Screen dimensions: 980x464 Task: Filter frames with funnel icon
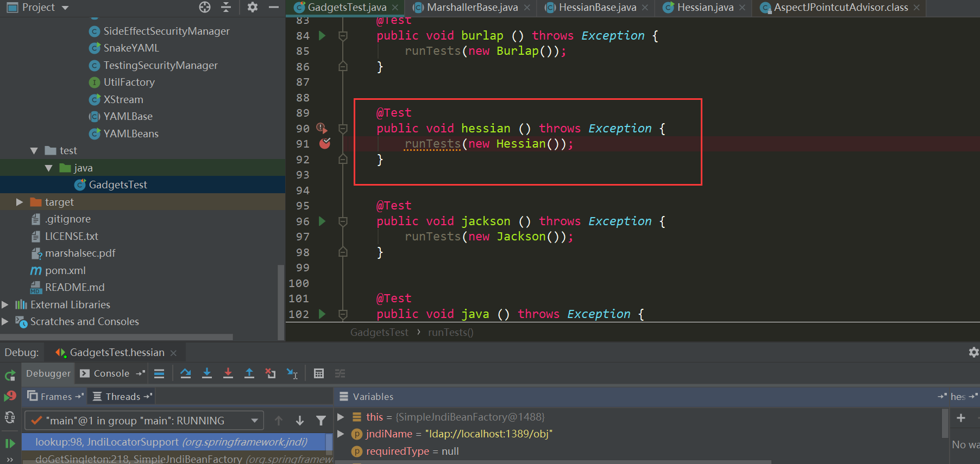(321, 421)
